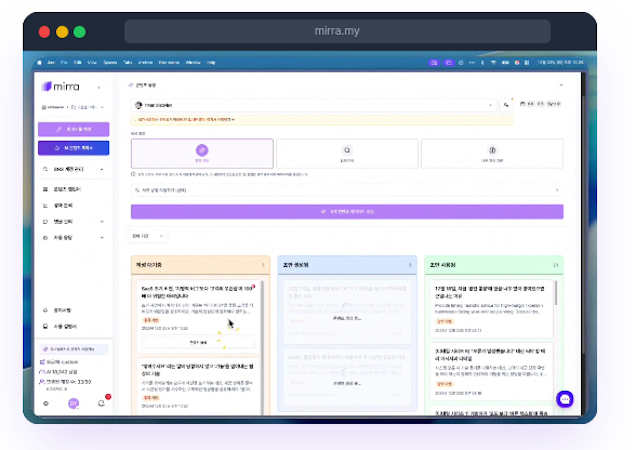The width and height of the screenshot is (632, 450).
Task: Open the Spaces menu
Action: click(110, 62)
